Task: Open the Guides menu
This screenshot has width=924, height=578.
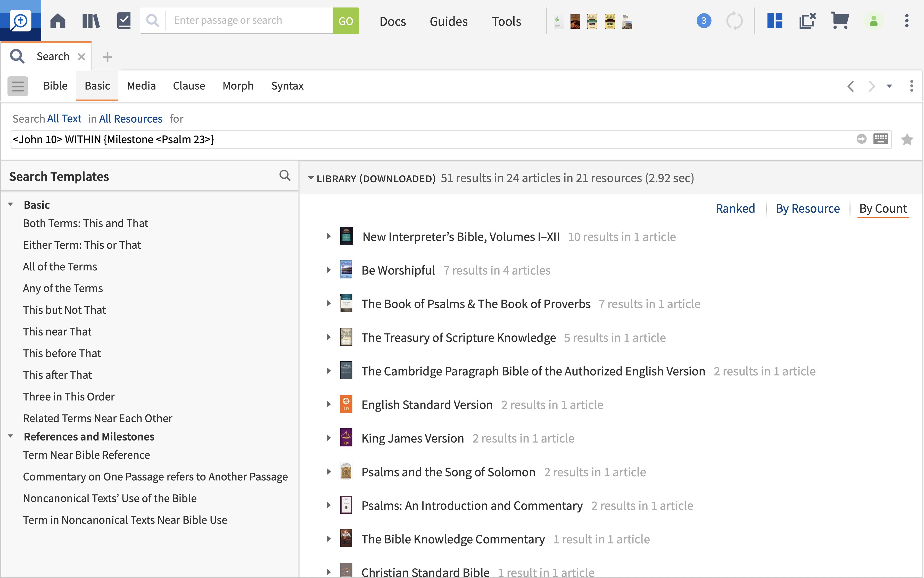Action: [x=449, y=21]
